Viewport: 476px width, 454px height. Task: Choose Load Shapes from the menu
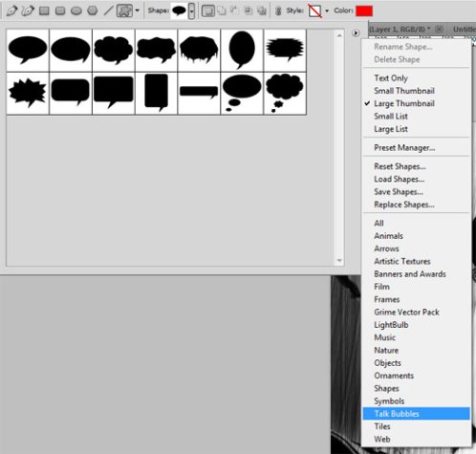(400, 180)
